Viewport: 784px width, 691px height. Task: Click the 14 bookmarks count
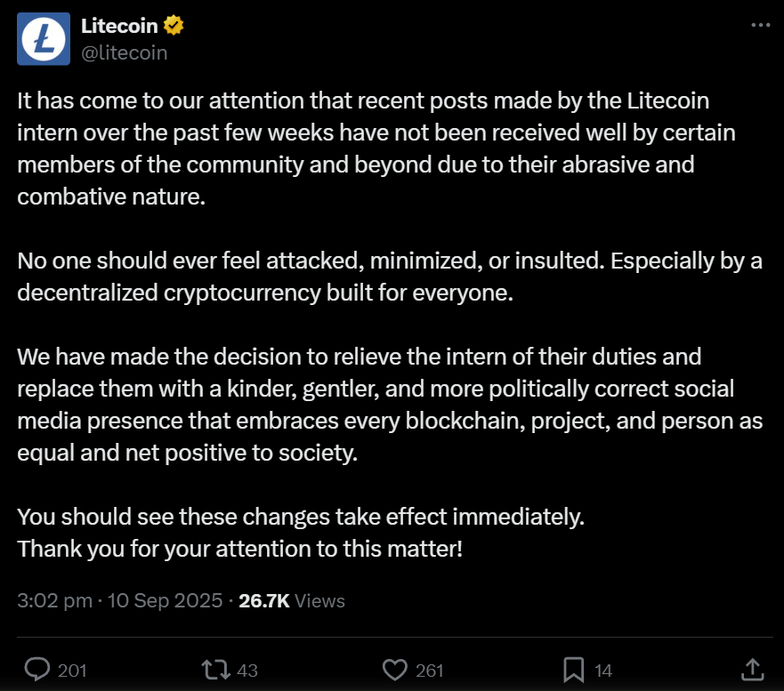[x=603, y=671]
